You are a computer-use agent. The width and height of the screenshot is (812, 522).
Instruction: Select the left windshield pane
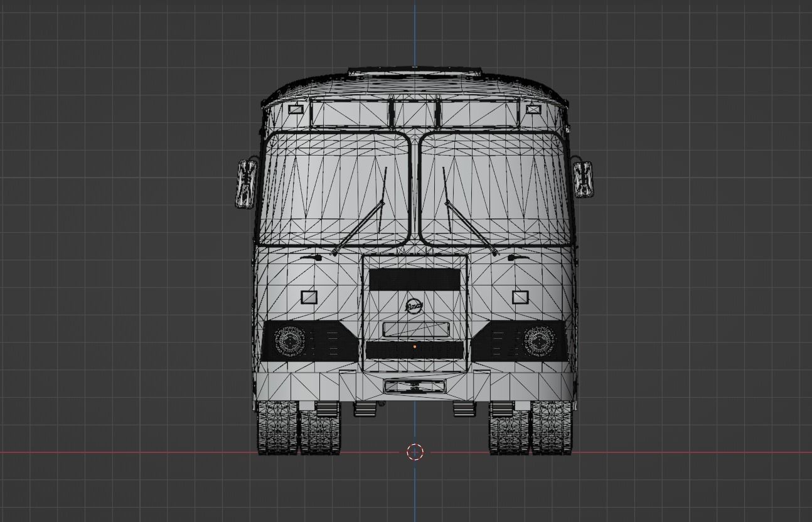(x=335, y=188)
